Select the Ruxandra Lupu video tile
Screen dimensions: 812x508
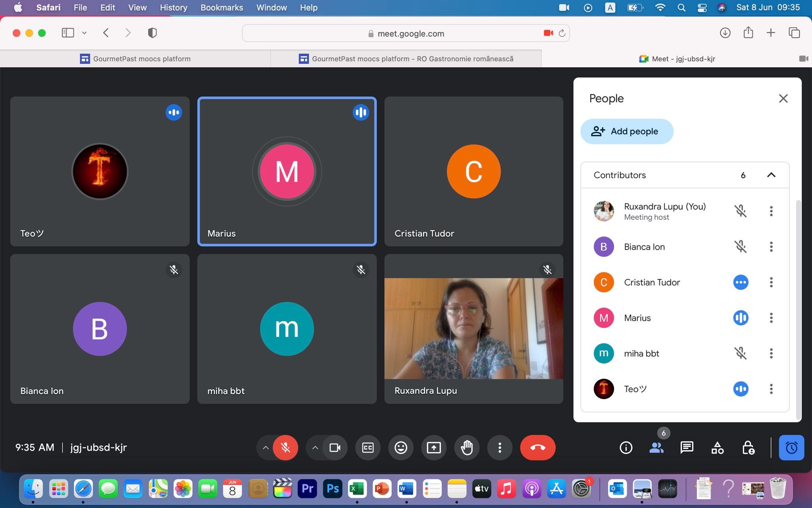pyautogui.click(x=473, y=329)
